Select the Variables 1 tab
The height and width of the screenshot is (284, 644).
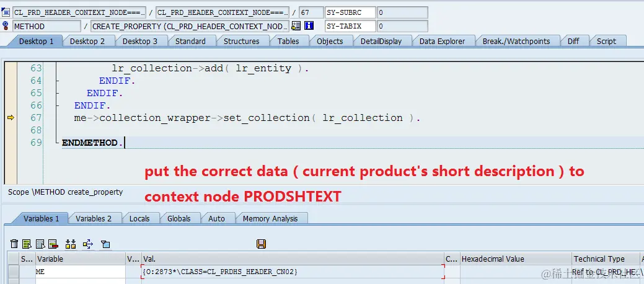click(x=41, y=218)
